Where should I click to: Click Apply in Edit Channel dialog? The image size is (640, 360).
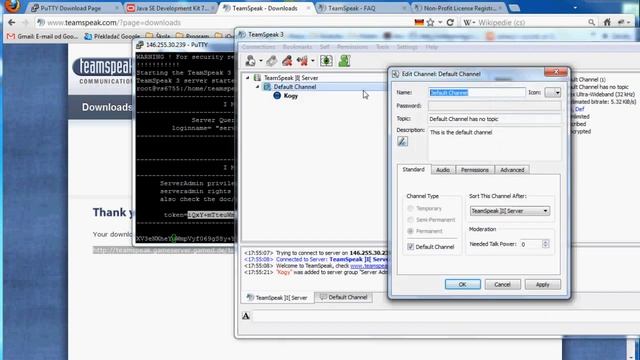tap(542, 284)
